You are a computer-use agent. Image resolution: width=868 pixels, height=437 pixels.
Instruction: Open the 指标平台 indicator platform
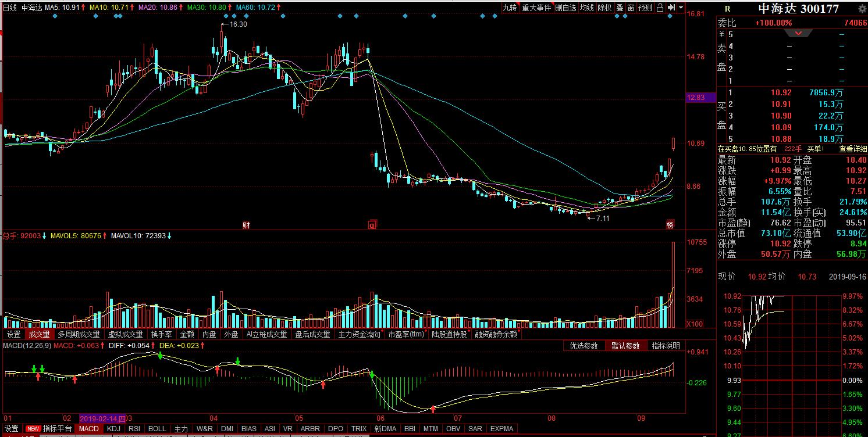[58, 429]
